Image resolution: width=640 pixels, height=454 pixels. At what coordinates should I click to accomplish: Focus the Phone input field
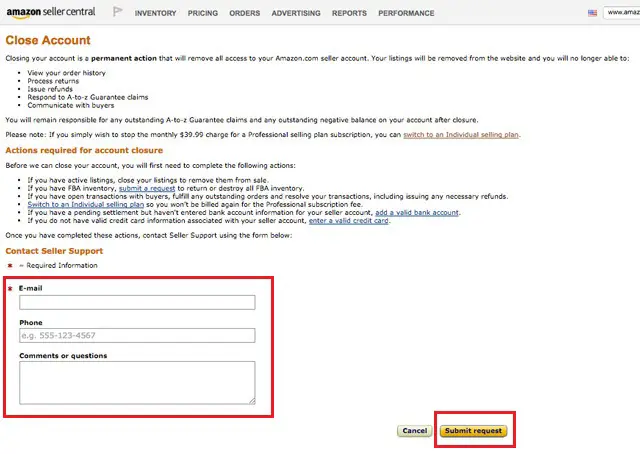coord(137,336)
